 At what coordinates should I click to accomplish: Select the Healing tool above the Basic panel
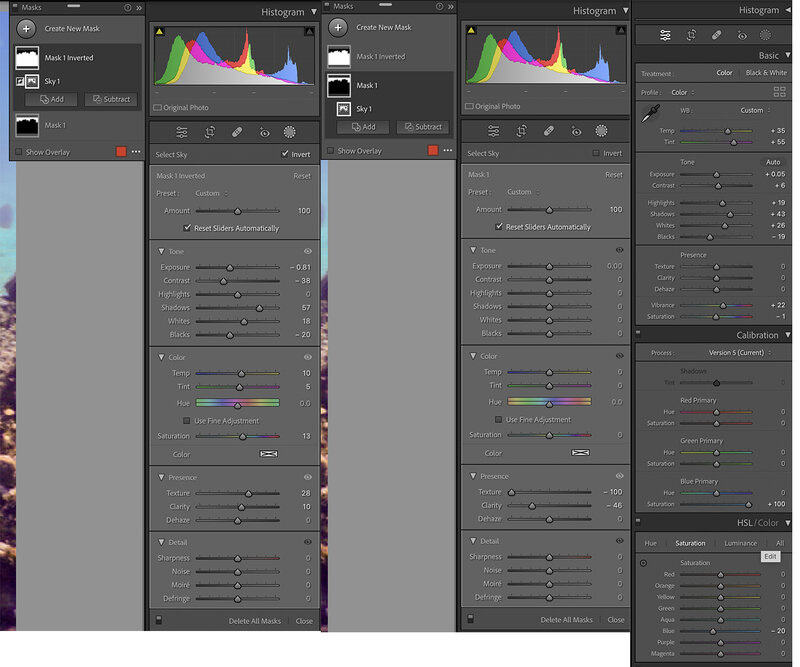(x=717, y=35)
